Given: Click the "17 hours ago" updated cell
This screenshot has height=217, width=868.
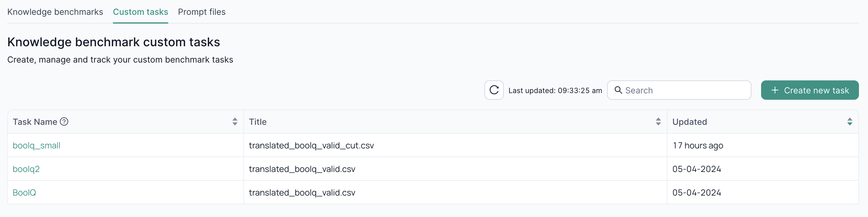Looking at the screenshot, I should 697,146.
